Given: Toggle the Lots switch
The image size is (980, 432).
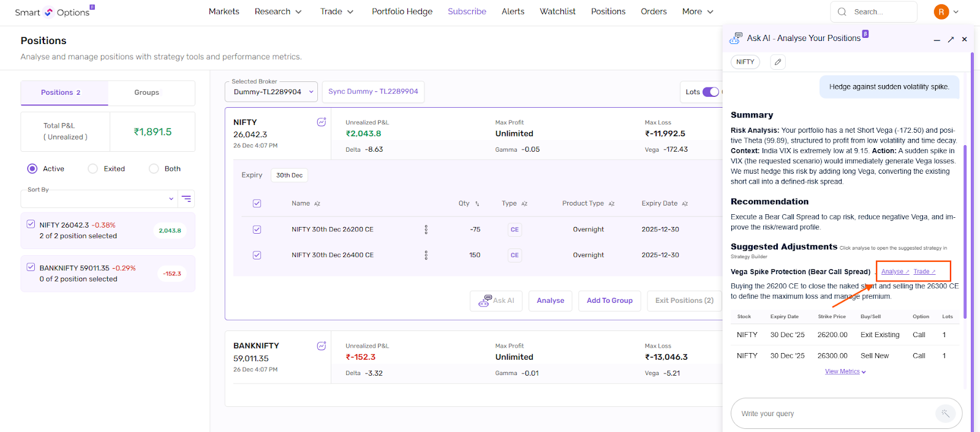Looking at the screenshot, I should [x=710, y=92].
